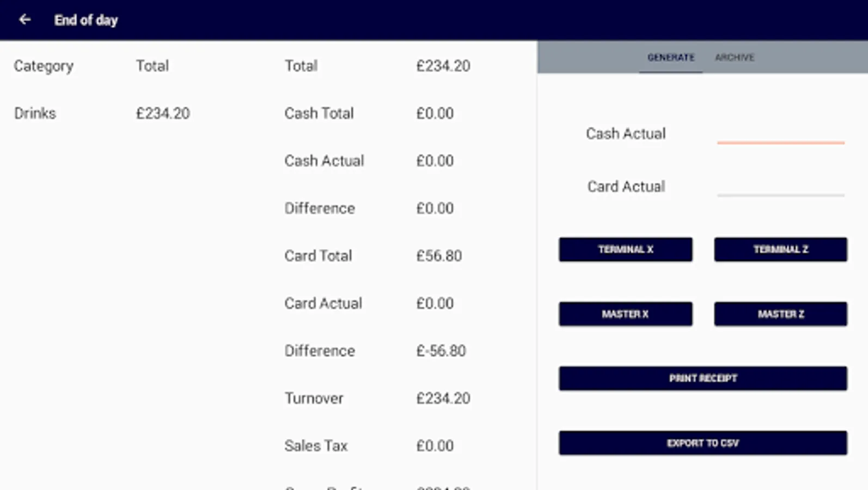This screenshot has width=868, height=490.
Task: Switch to the ARCHIVE tab
Action: [735, 57]
